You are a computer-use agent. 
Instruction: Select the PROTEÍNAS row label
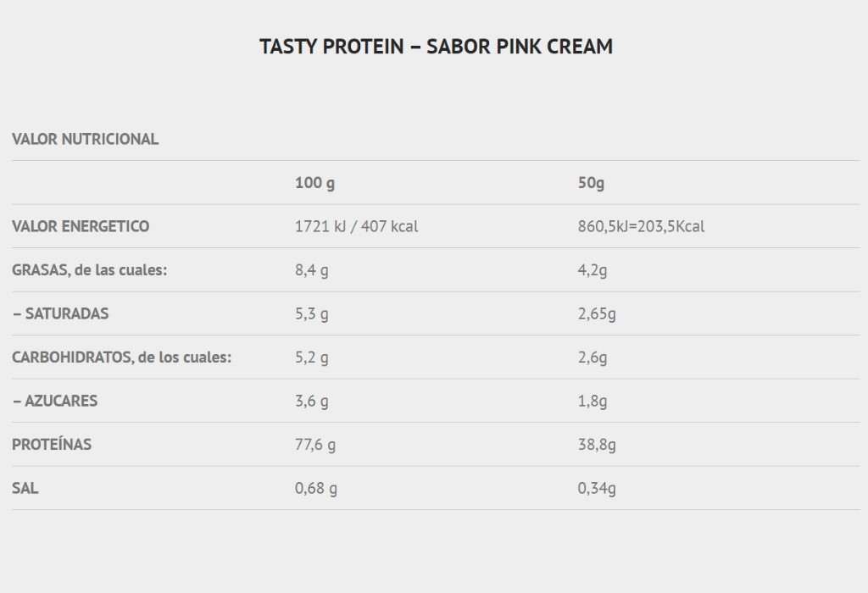pos(52,444)
